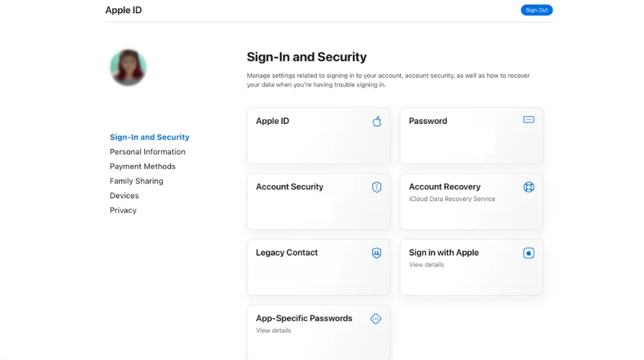Open Personal Information in the sidebar
Viewport: 644px width, 360px height.
pyautogui.click(x=148, y=152)
